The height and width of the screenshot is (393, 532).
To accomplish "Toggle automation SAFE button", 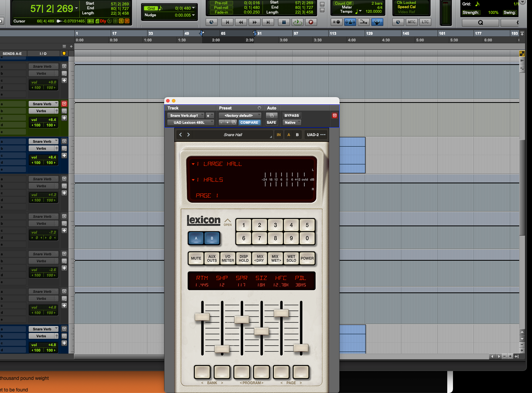I will click(x=271, y=123).
